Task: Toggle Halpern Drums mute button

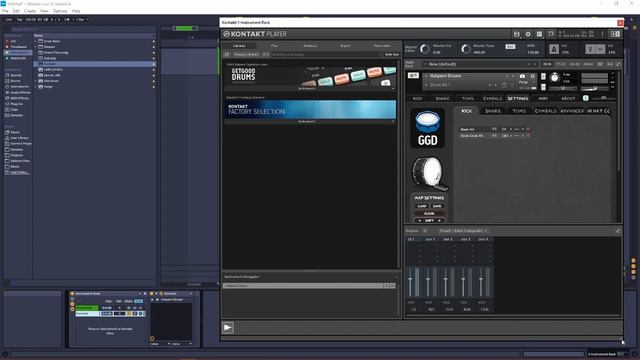Action: point(543,87)
